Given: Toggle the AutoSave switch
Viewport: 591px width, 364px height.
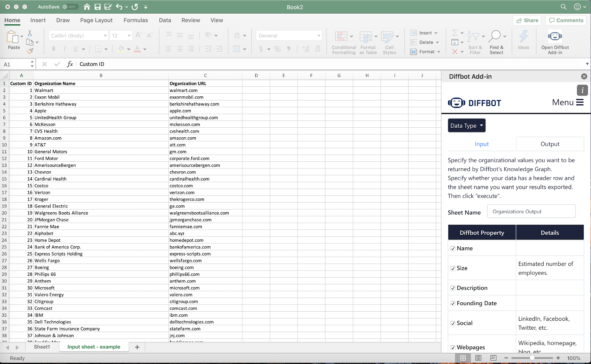Looking at the screenshot, I should (70, 7).
